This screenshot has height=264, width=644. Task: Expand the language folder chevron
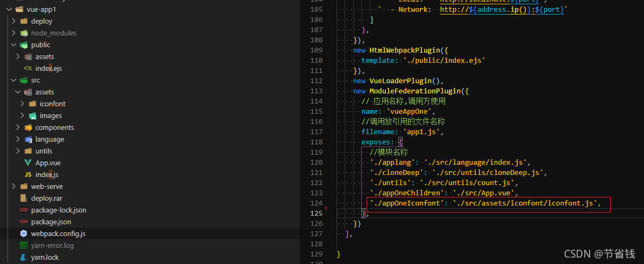pyautogui.click(x=18, y=140)
